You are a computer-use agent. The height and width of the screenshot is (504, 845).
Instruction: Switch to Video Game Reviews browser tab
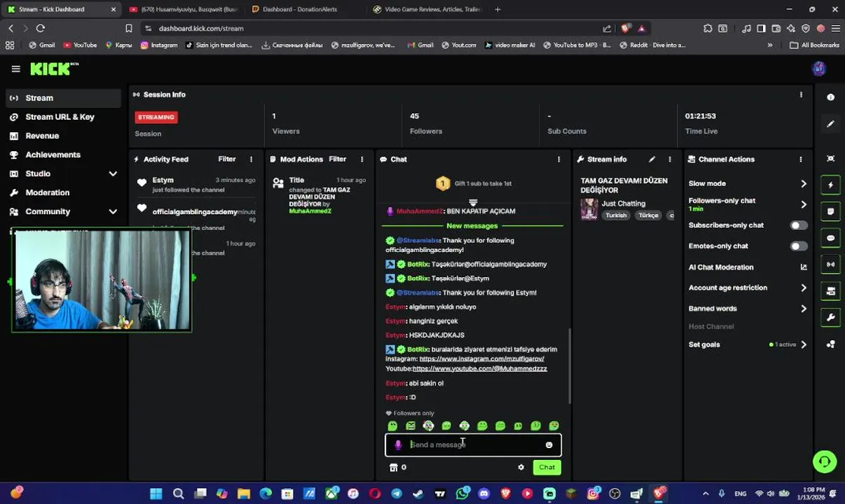click(427, 9)
